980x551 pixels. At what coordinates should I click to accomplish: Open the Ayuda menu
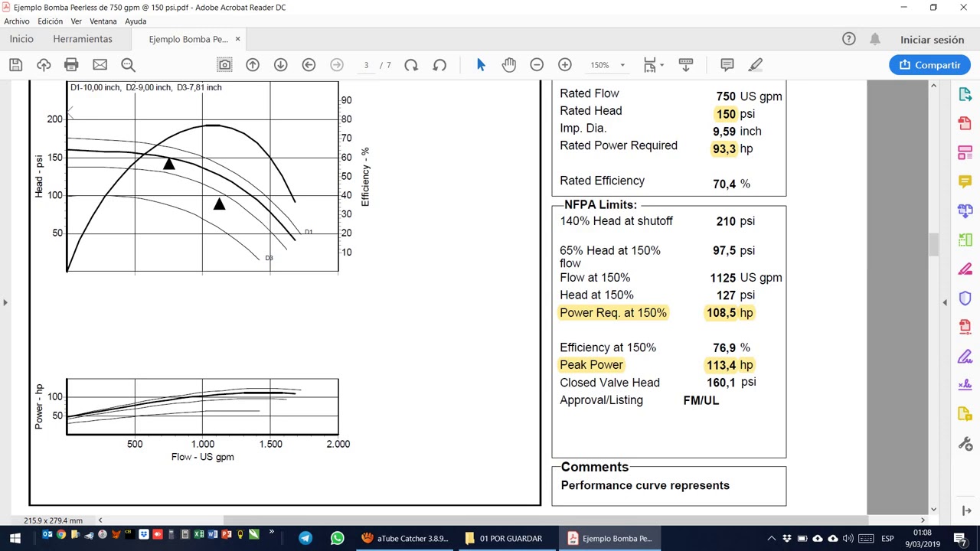click(x=136, y=21)
